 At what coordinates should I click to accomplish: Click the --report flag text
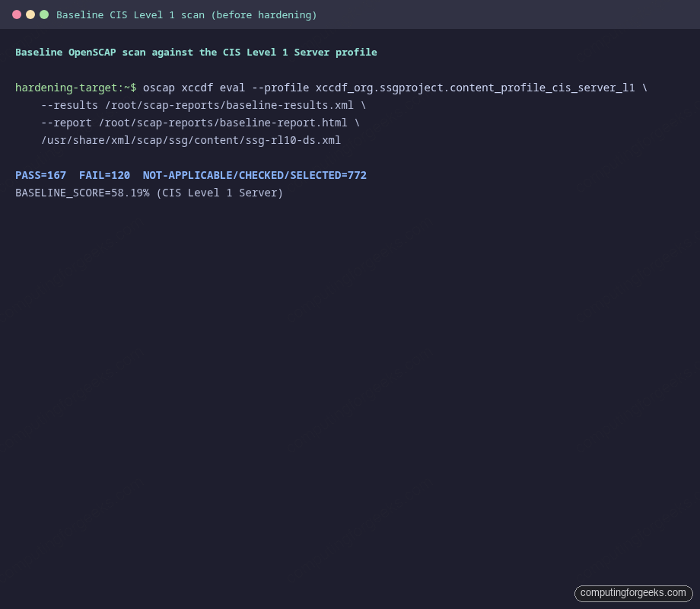65,123
